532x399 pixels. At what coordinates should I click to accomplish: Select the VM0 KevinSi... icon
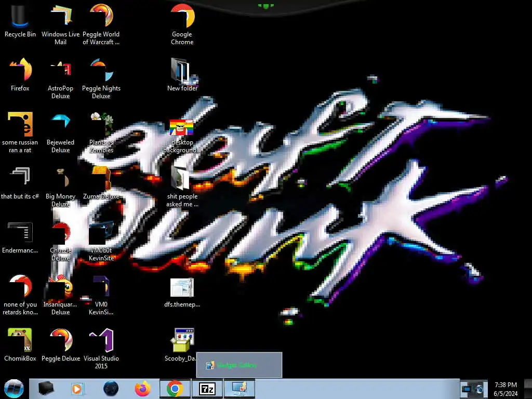101,295
